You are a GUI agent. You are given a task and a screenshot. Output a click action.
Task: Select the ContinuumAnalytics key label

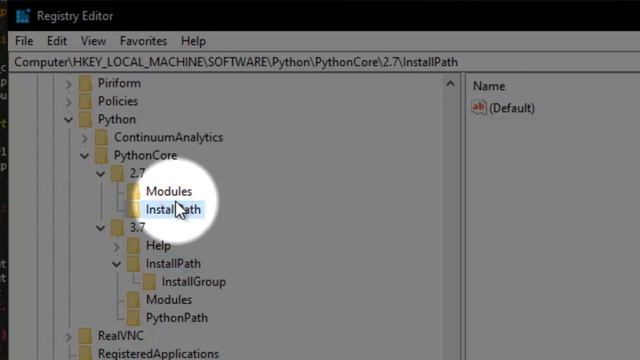(168, 137)
